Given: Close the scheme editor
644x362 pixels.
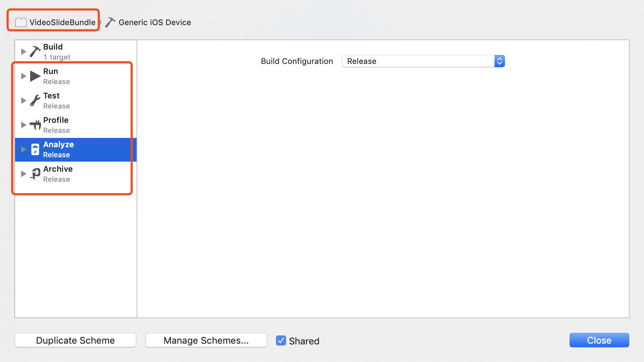Looking at the screenshot, I should pos(599,340).
